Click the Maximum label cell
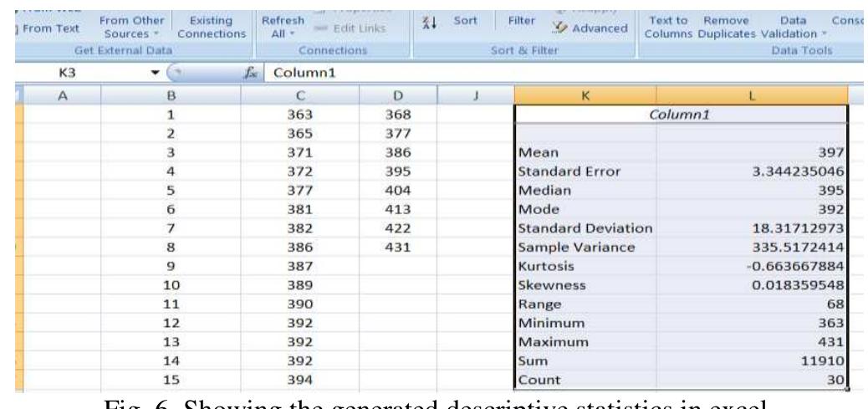Viewport: 868px width, 409px height. tap(585, 341)
